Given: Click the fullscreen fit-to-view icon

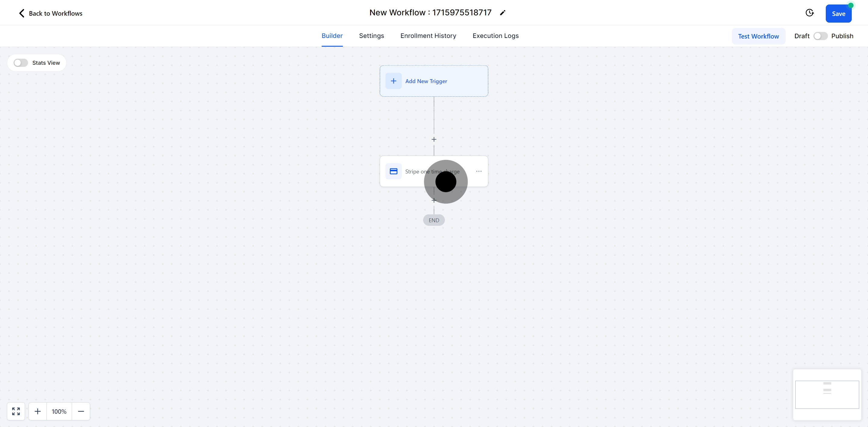Looking at the screenshot, I should (x=16, y=411).
